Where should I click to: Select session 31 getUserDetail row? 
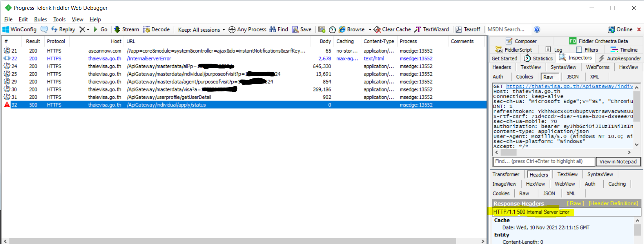coord(244,97)
